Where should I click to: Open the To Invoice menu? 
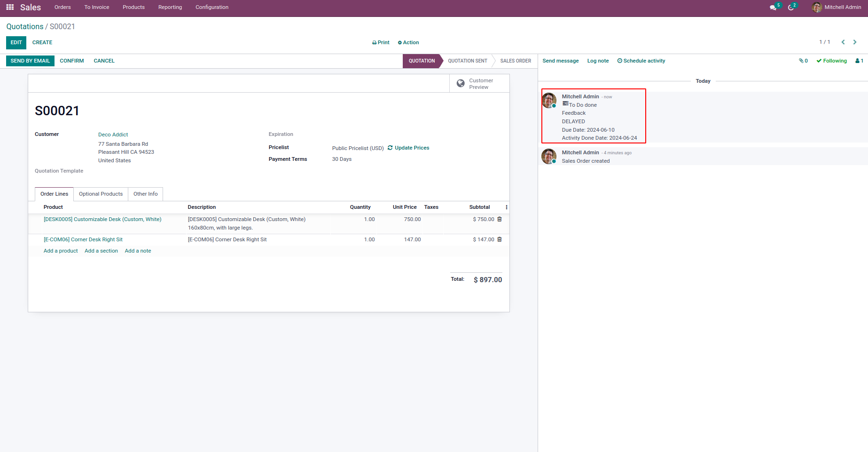point(97,7)
